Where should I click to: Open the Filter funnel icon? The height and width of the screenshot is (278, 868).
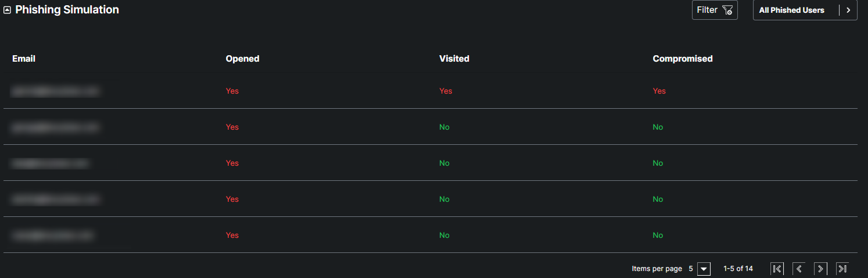(727, 10)
